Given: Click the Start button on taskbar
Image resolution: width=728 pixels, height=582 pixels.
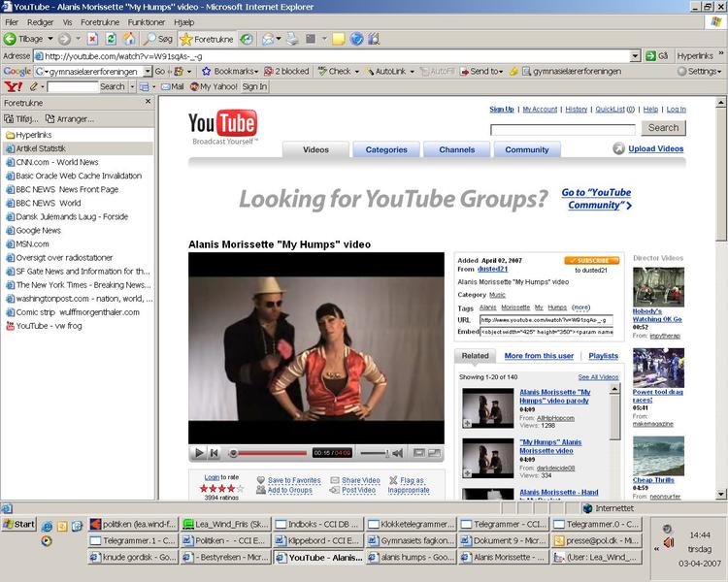Looking at the screenshot, I should [18, 524].
